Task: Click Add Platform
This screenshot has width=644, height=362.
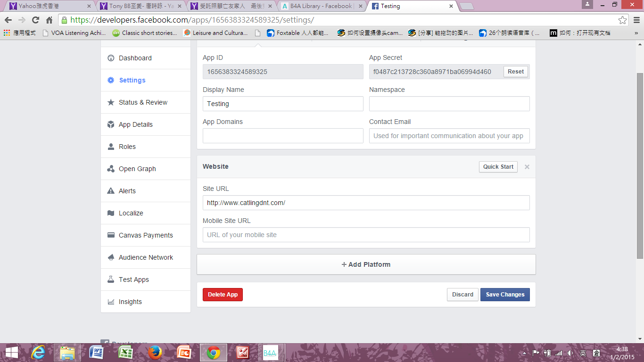Action: (x=366, y=264)
